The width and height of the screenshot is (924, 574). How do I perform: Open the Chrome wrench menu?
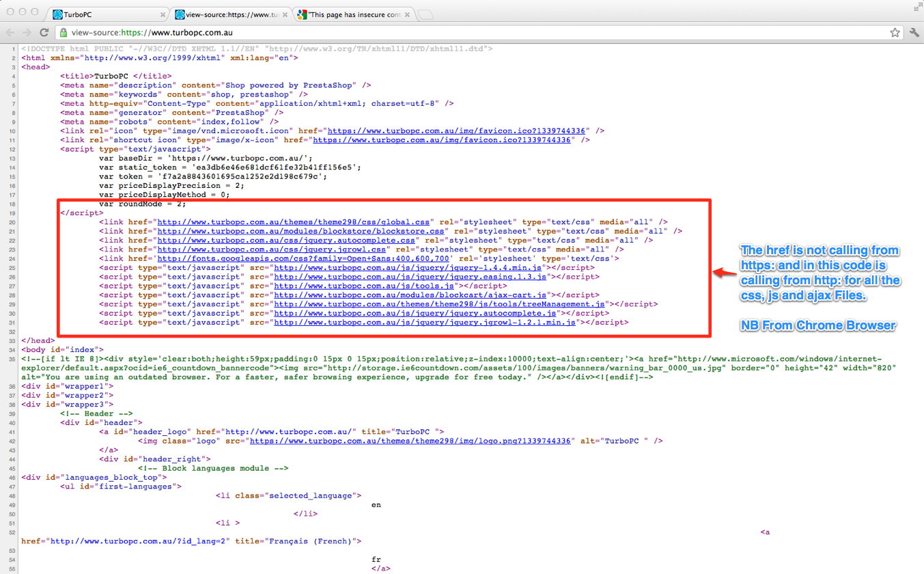click(914, 32)
